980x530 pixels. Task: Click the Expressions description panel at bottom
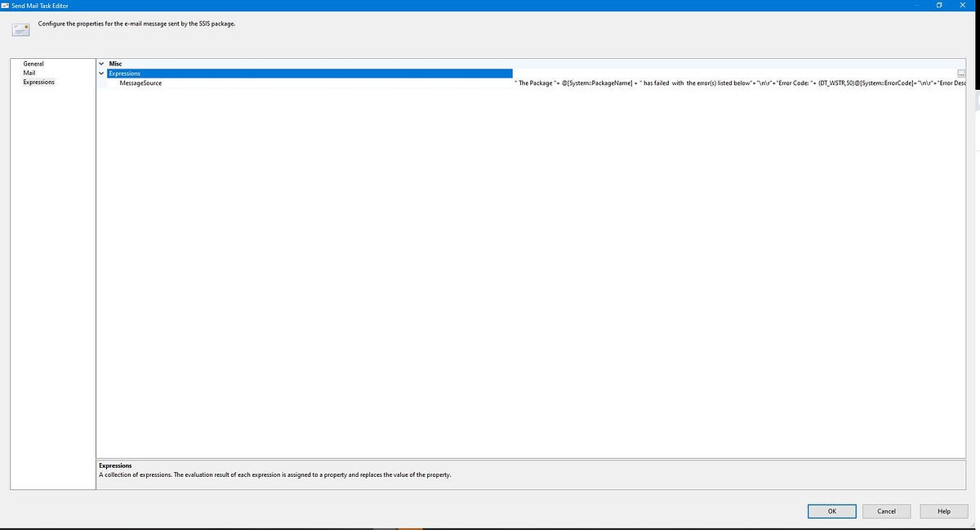(x=327, y=470)
